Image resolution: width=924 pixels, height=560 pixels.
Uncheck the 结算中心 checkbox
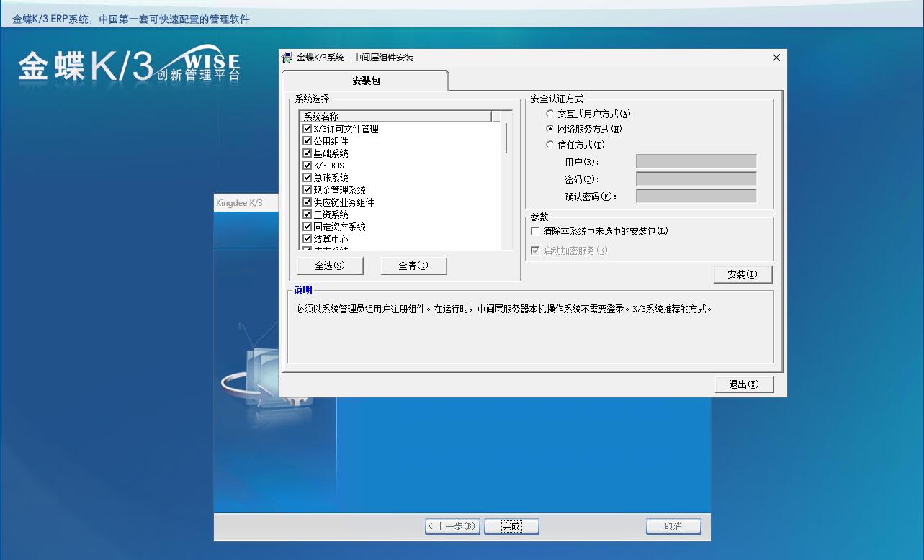tap(307, 239)
